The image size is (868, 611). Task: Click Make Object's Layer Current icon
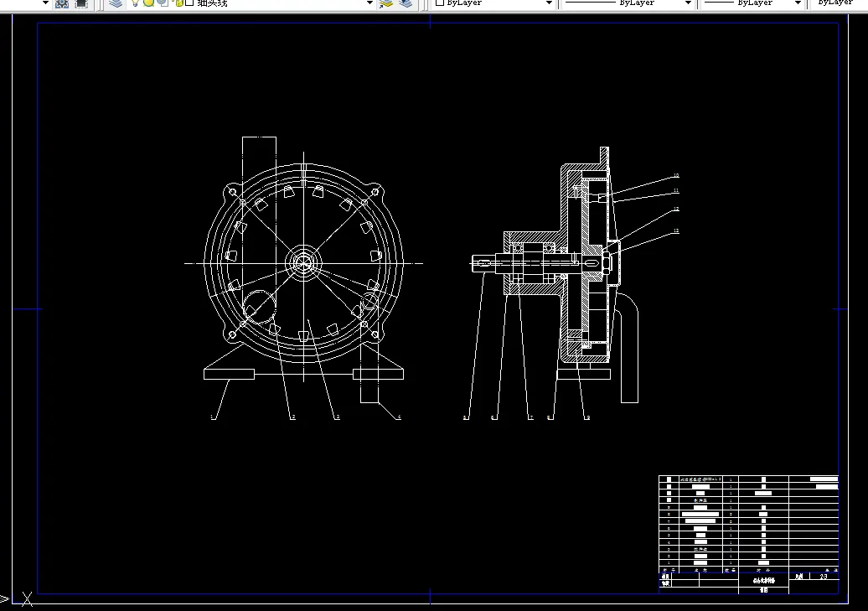pyautogui.click(x=386, y=3)
